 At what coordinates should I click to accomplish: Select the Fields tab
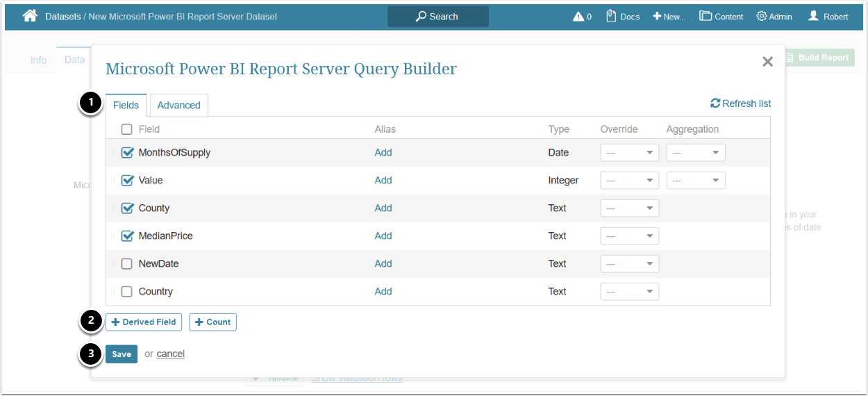(126, 106)
